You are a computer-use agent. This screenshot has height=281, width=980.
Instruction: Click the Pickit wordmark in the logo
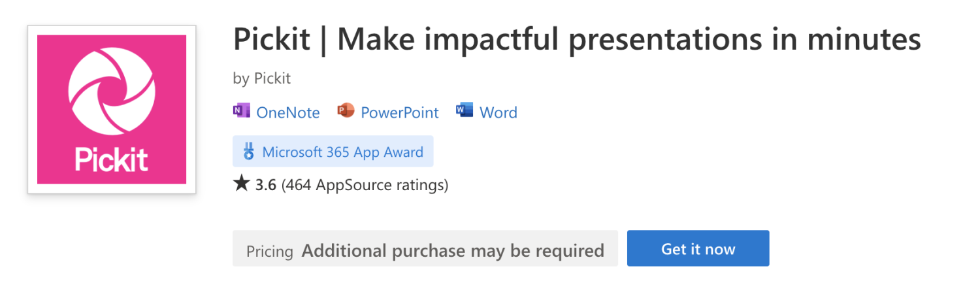(112, 160)
